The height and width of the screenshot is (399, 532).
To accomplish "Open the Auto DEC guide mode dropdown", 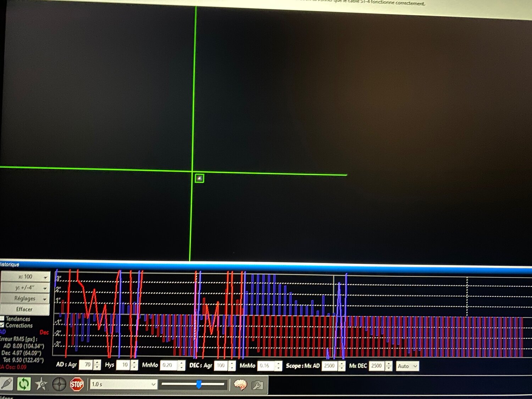I will tap(407, 366).
